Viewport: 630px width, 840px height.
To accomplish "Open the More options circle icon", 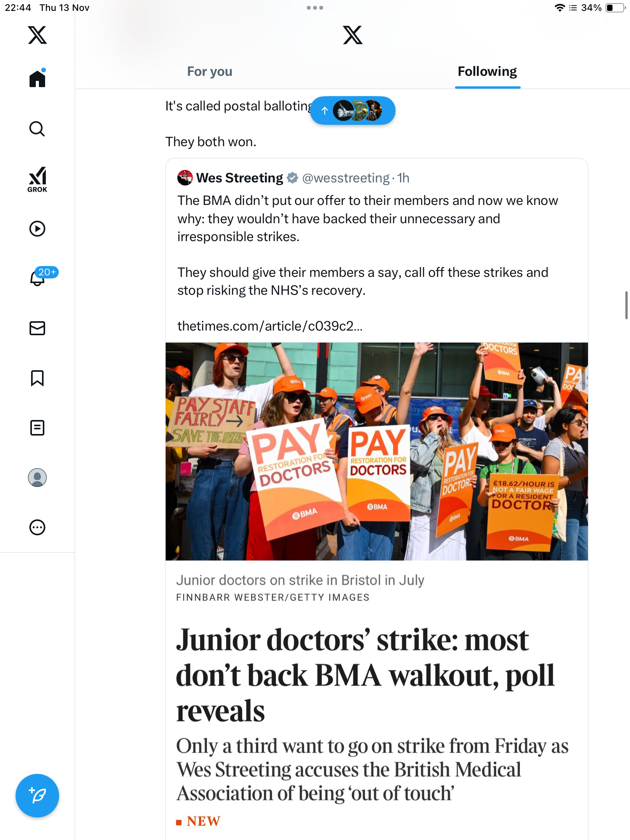I will [37, 527].
